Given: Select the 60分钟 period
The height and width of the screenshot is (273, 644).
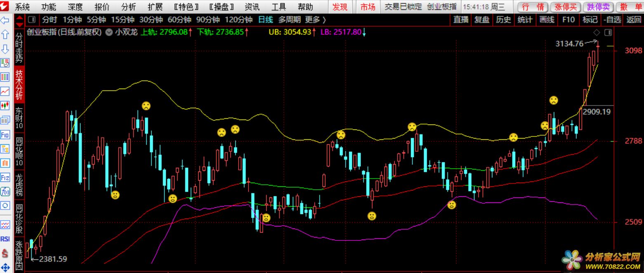Looking at the screenshot, I should [x=179, y=20].
